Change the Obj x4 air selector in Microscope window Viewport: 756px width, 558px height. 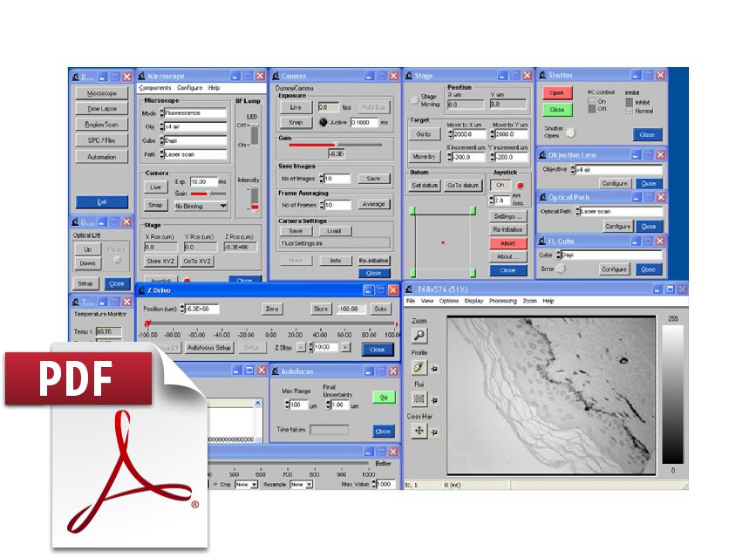[x=161, y=126]
